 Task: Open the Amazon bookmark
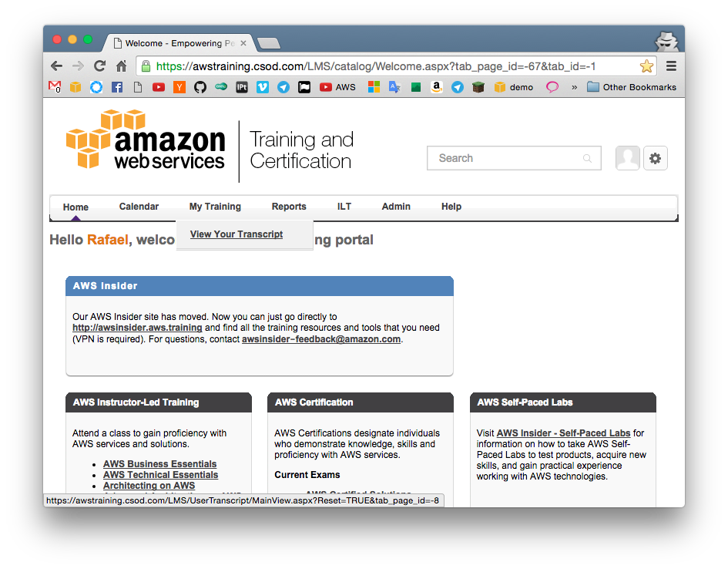pos(437,87)
